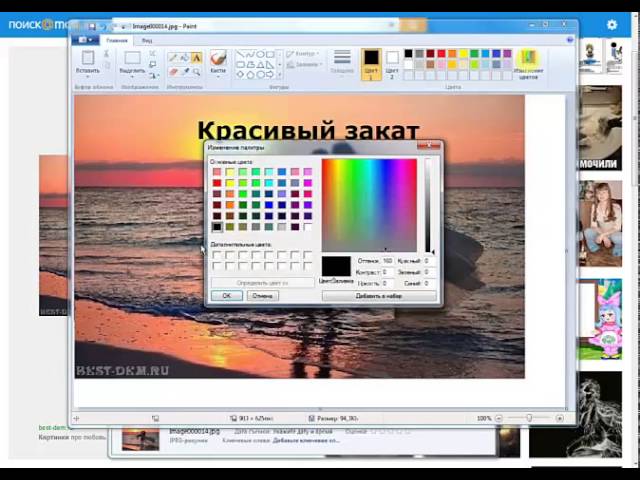Pick white basic color in dialog grid
Image resolution: width=640 pixels, height=480 pixels.
308,227
